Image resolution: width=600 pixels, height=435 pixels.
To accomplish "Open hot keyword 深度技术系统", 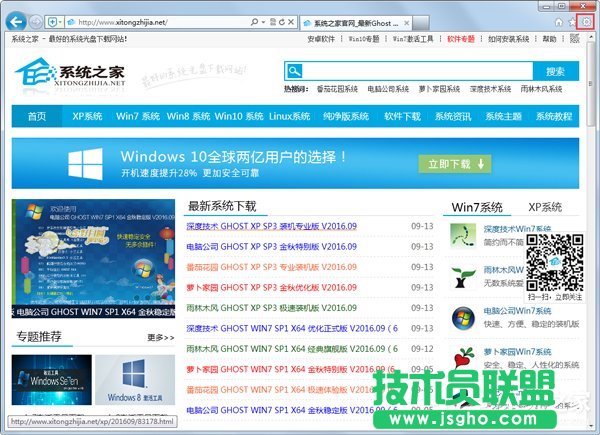I will click(491, 89).
